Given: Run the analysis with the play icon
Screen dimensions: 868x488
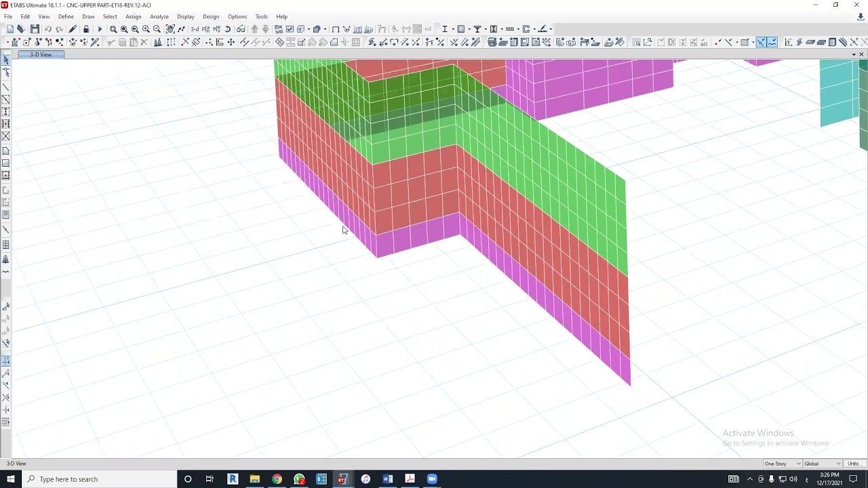Looking at the screenshot, I should coord(100,29).
